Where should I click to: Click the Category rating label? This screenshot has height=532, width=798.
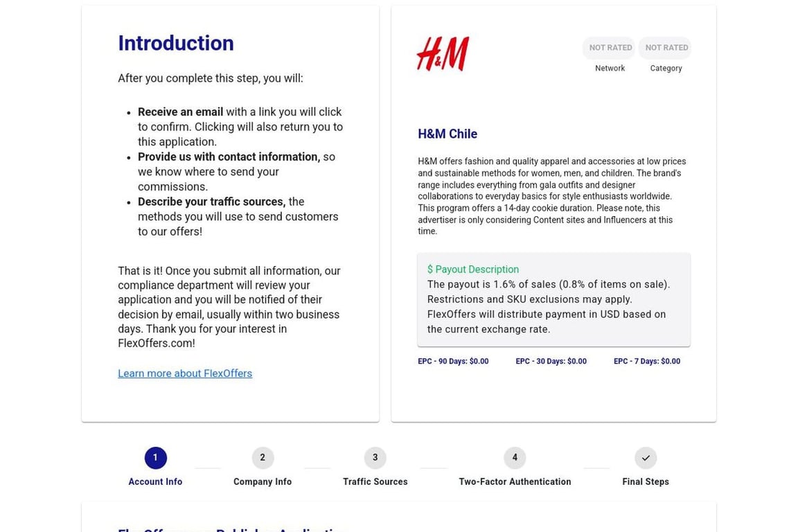(666, 68)
